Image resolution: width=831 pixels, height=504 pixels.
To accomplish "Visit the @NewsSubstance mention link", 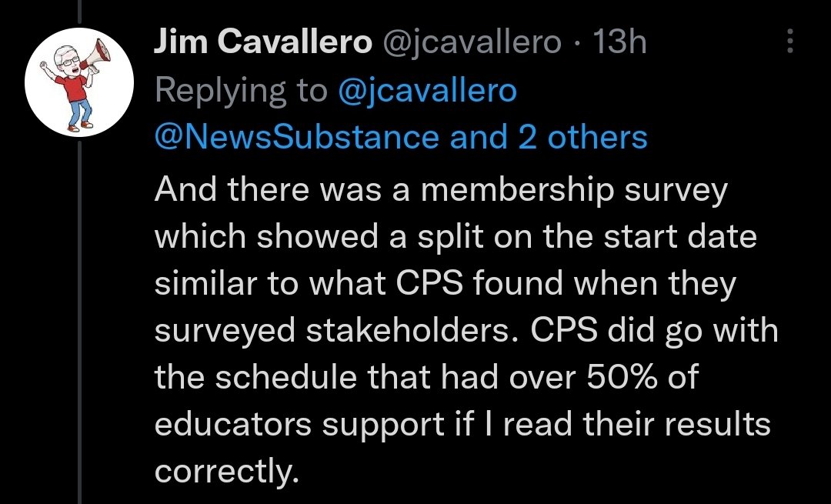I will 297,137.
